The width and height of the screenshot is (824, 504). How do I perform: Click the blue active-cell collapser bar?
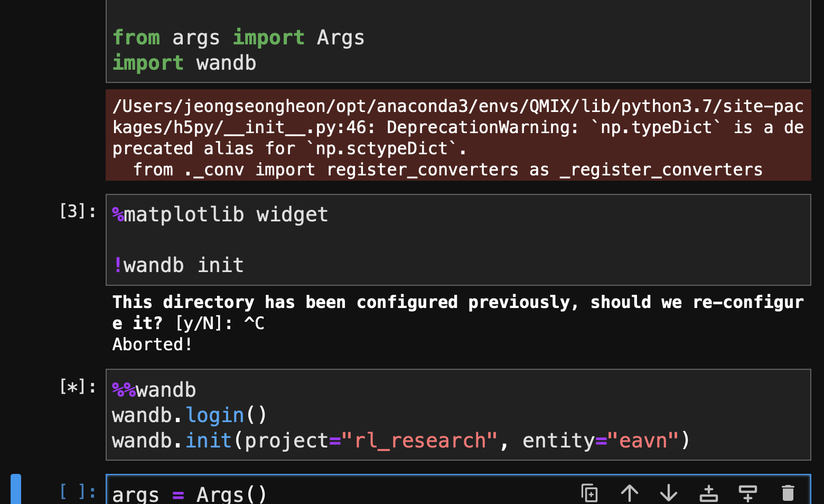[16, 489]
